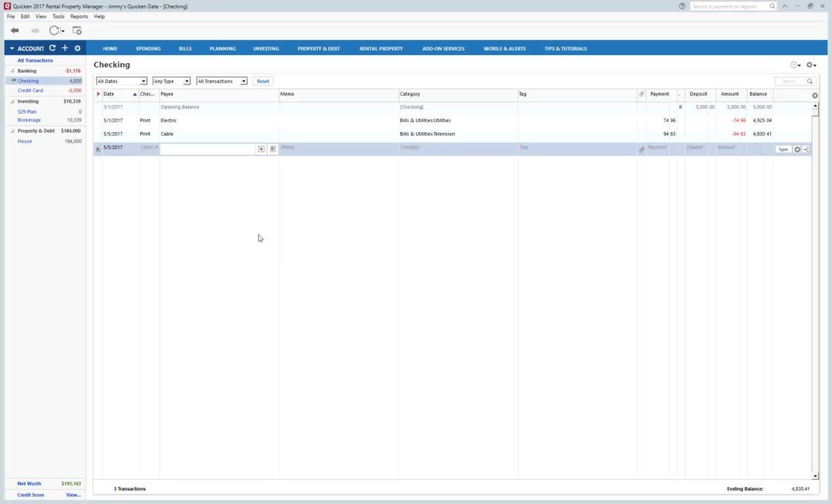
Task: Click the Payee field in the new transaction
Action: point(207,149)
